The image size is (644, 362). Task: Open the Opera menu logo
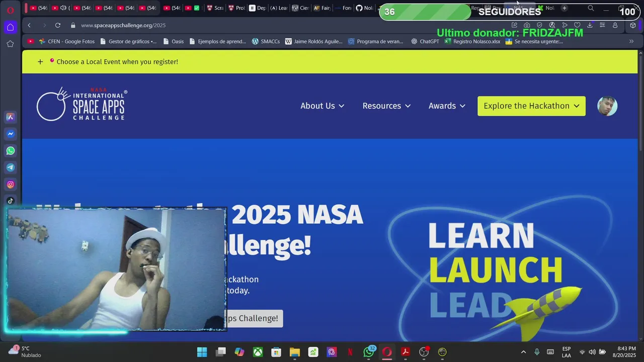[10, 10]
